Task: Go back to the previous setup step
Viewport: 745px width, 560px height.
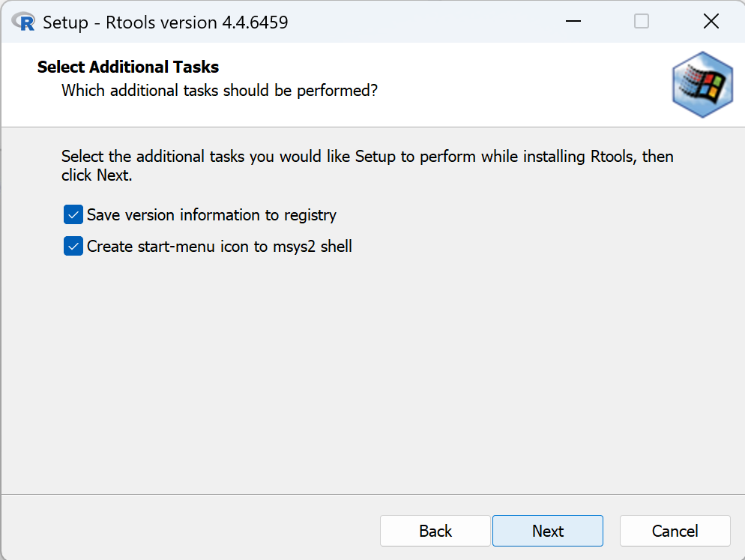Action: click(x=435, y=531)
